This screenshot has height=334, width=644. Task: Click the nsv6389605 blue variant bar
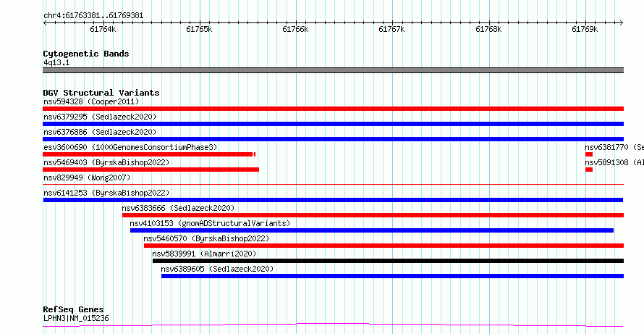393,276
